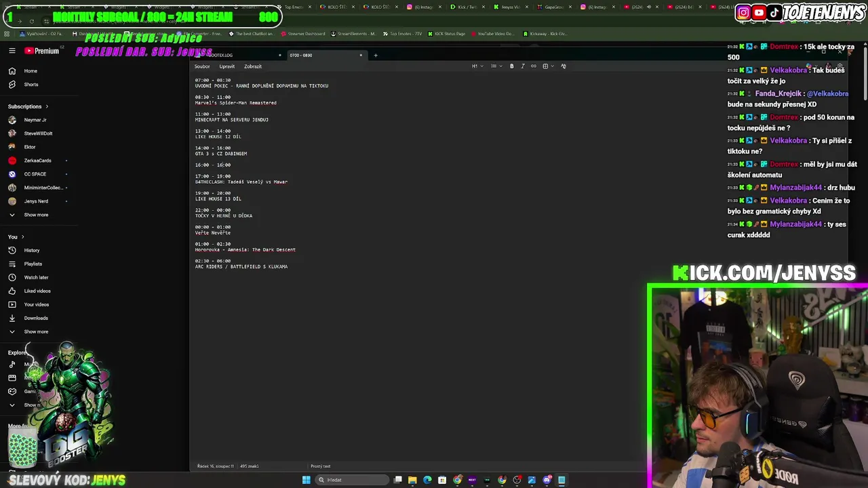Open File Explorer from the taskbar

(412, 480)
